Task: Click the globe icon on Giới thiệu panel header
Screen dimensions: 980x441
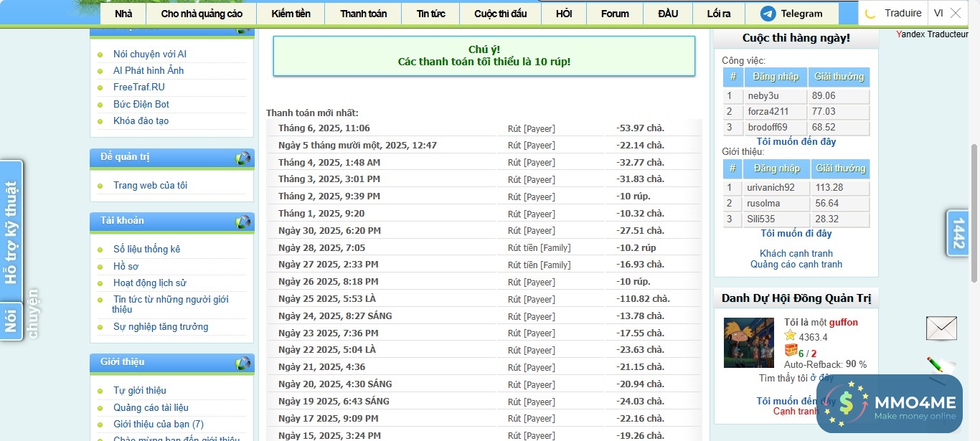Action: pyautogui.click(x=243, y=362)
